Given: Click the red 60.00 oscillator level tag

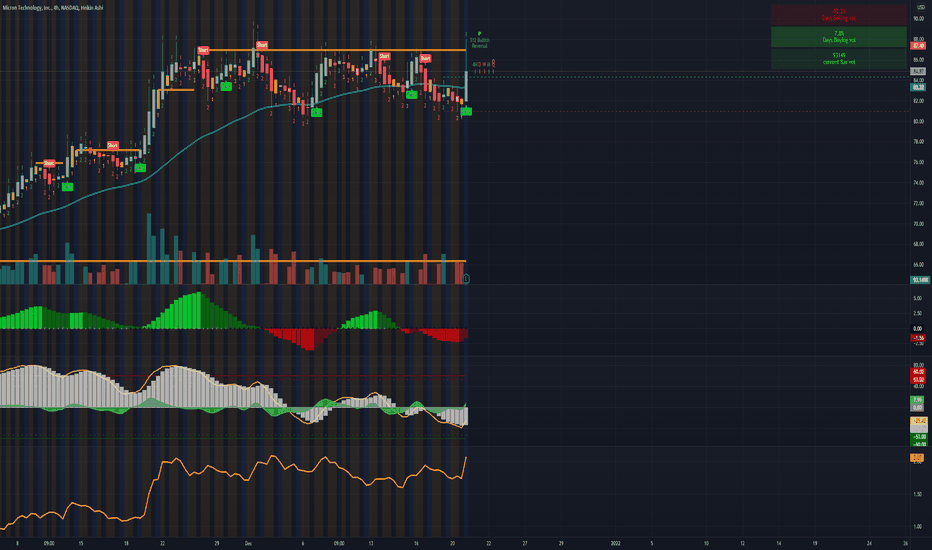Looking at the screenshot, I should [918, 372].
